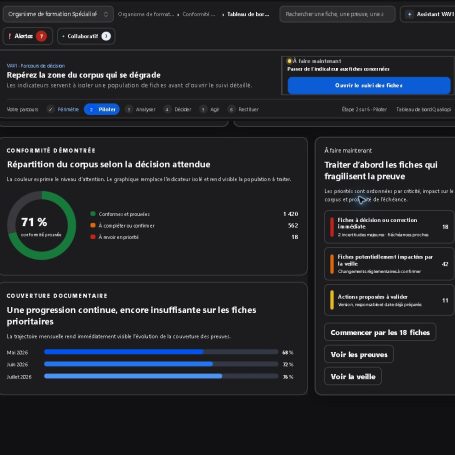Click the orange 'À compléter ou confirmer' dot
This screenshot has width=455, height=455.
click(x=93, y=225)
